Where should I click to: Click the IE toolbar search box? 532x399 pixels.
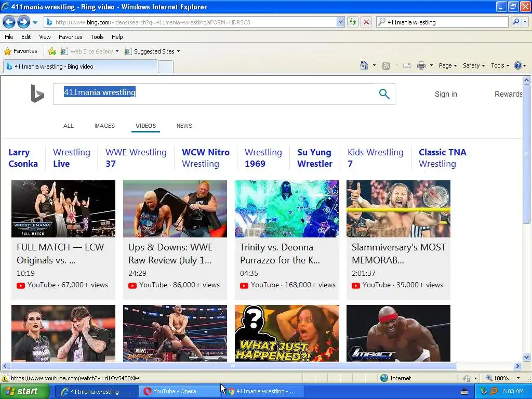click(x=442, y=22)
